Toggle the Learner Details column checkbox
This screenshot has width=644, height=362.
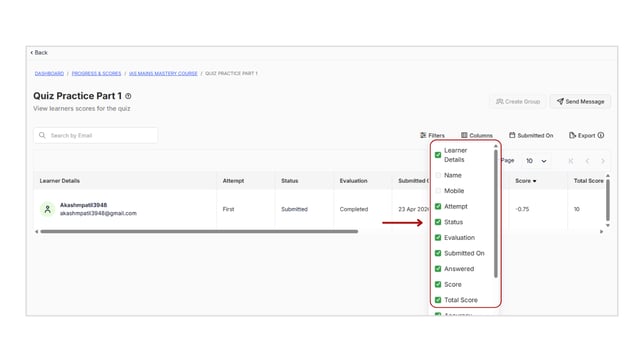(438, 155)
